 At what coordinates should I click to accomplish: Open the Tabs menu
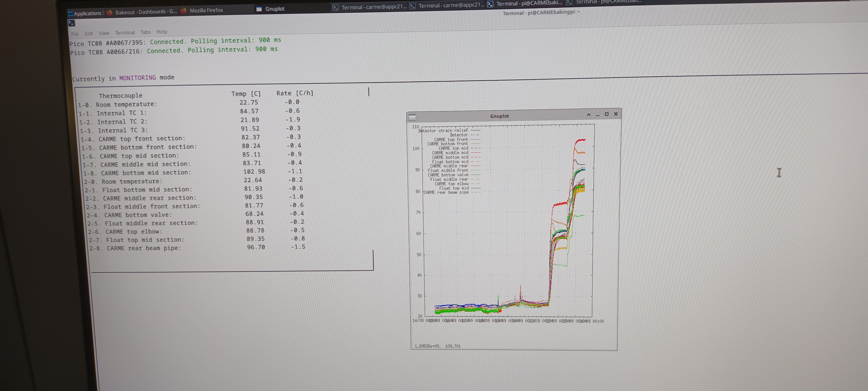146,32
